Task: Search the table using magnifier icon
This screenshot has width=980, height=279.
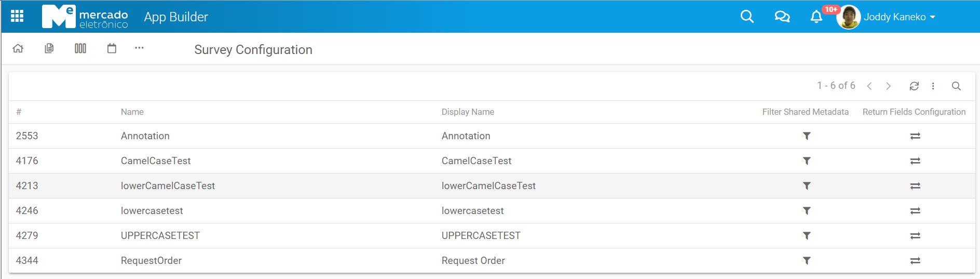Action: (x=956, y=86)
